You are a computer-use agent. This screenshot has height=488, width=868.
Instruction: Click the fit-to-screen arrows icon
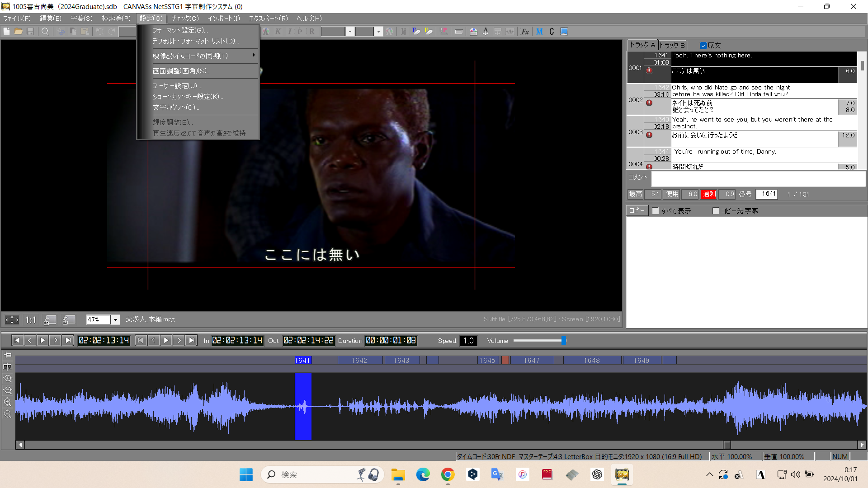12,320
